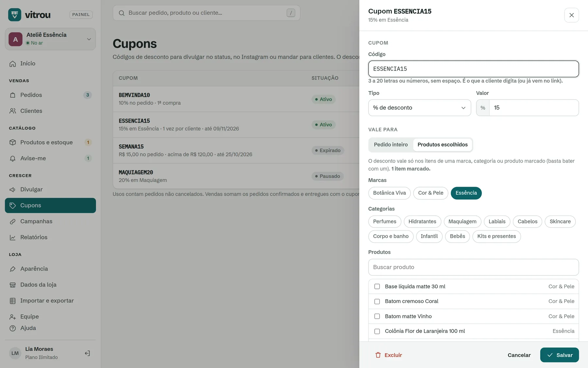The height and width of the screenshot is (368, 588).
Task: Close the Cupom ESSENCIA15 panel
Action: pos(571,15)
